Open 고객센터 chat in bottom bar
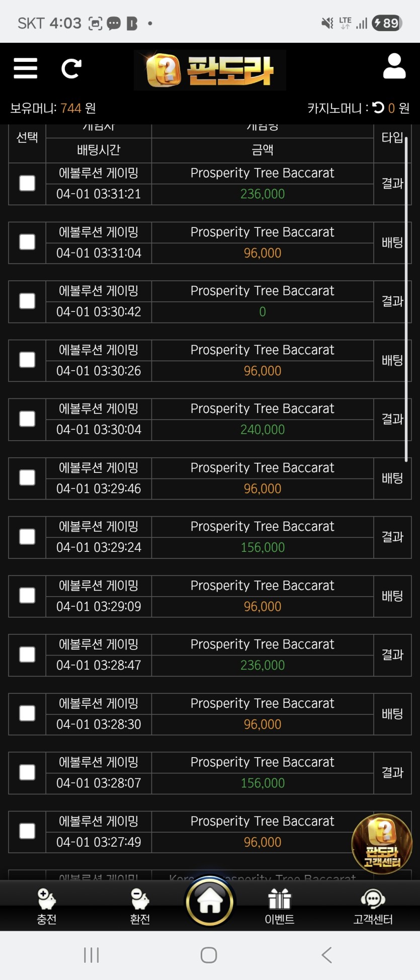 point(373,907)
